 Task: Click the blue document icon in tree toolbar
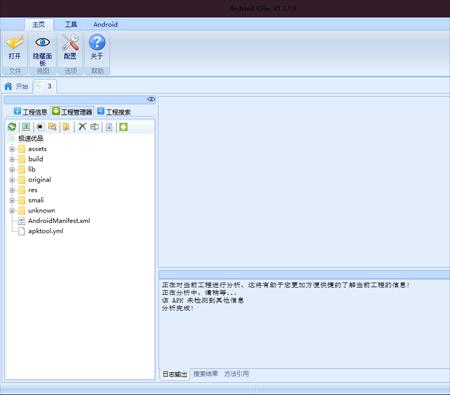tap(109, 127)
